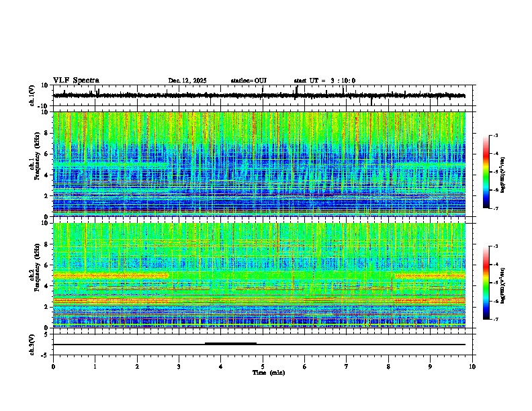Viewport: 532px width, 411px height.
Task: Click the '-3' label on ch.1 color scale
Action: pyautogui.click(x=495, y=136)
